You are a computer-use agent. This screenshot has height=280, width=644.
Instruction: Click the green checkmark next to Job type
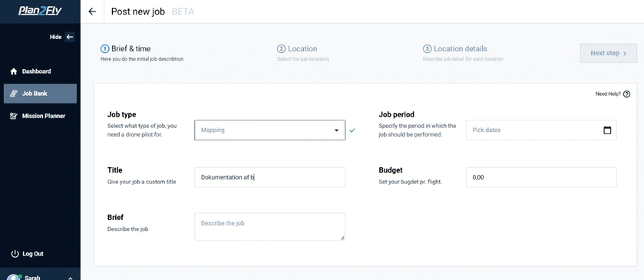point(352,130)
